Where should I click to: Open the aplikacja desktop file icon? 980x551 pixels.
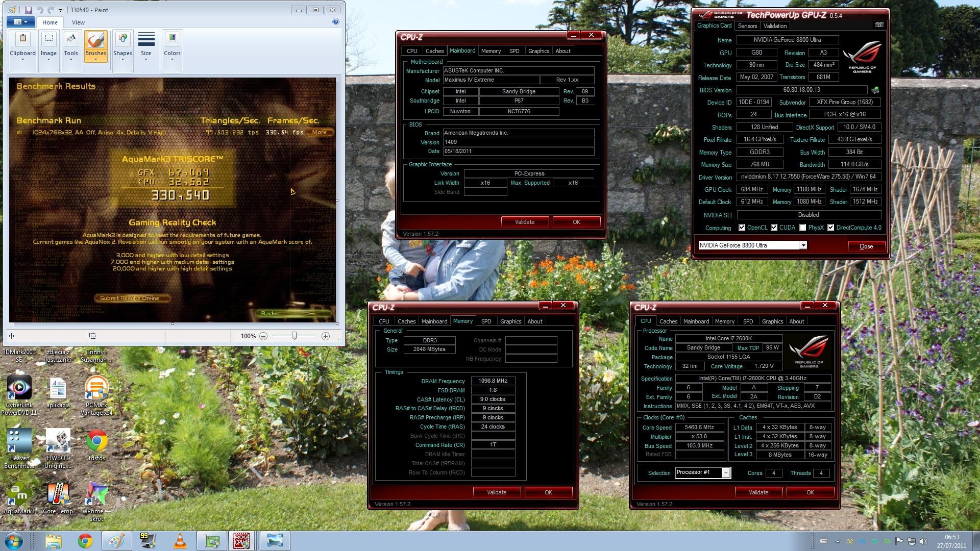(x=58, y=393)
